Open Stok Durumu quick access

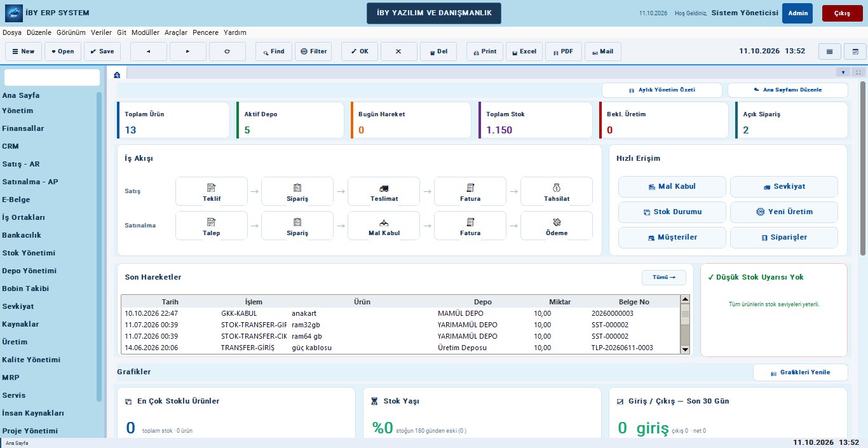pyautogui.click(x=672, y=212)
